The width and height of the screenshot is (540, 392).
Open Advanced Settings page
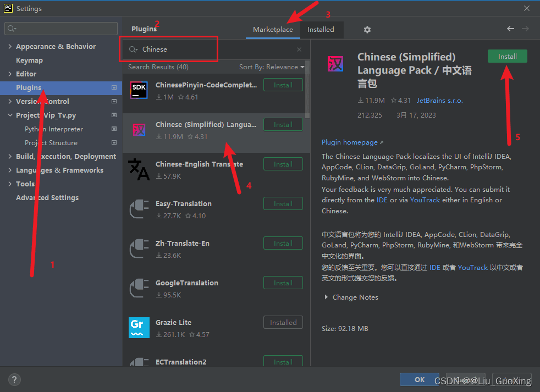coord(47,198)
